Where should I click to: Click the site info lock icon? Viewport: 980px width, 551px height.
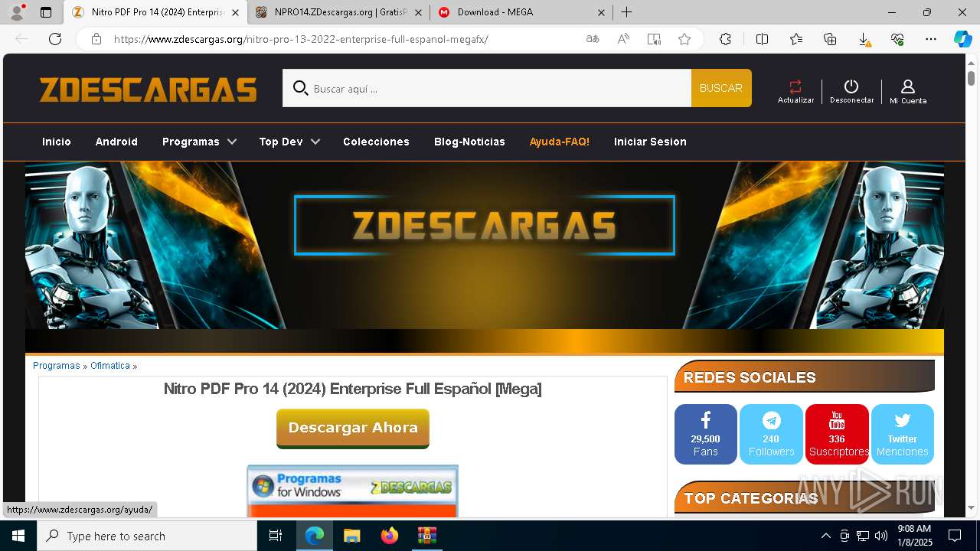click(96, 39)
